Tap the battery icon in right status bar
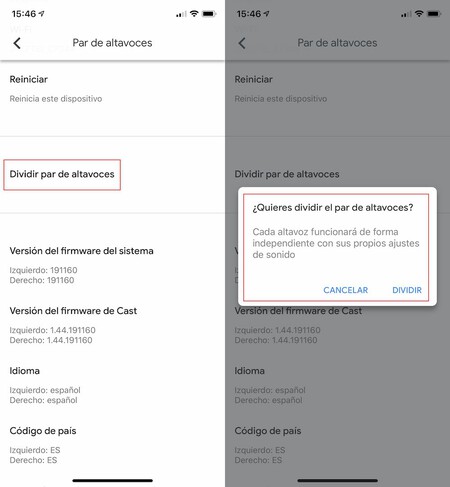 [434, 14]
